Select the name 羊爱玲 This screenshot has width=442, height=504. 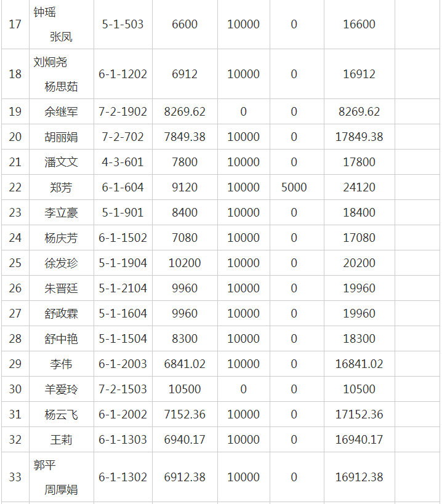coord(61,389)
